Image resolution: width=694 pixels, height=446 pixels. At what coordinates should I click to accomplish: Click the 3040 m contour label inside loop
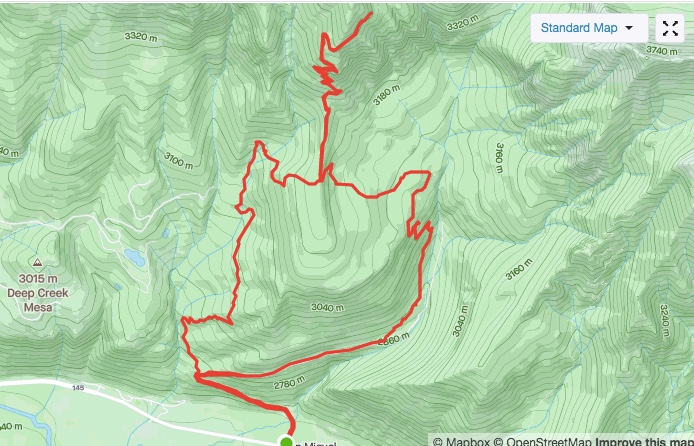pos(328,307)
